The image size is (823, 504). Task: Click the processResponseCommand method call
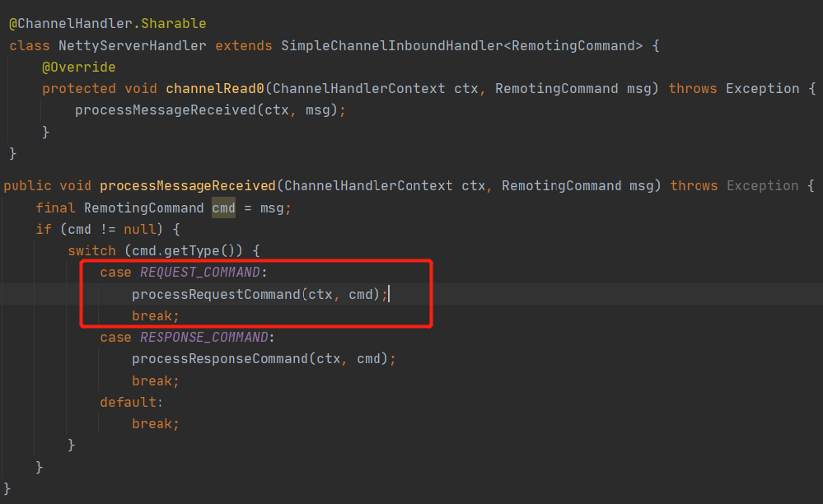(220, 359)
